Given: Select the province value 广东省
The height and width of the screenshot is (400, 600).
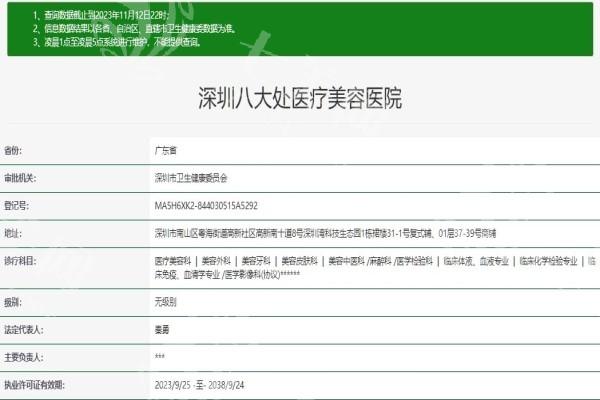Looking at the screenshot, I should point(166,150).
